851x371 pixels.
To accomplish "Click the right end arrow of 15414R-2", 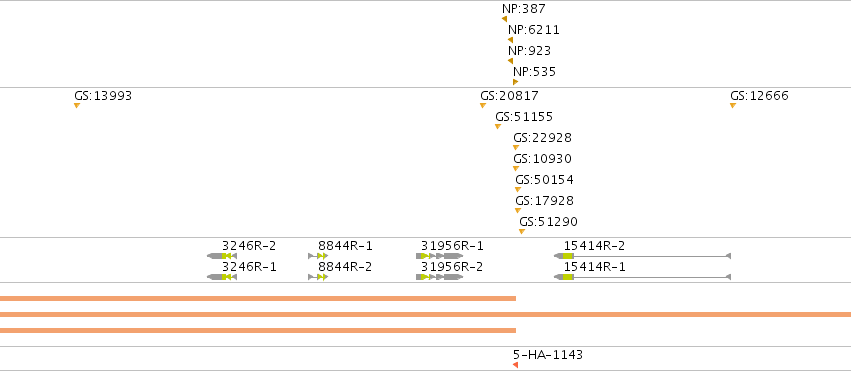I will pos(728,256).
